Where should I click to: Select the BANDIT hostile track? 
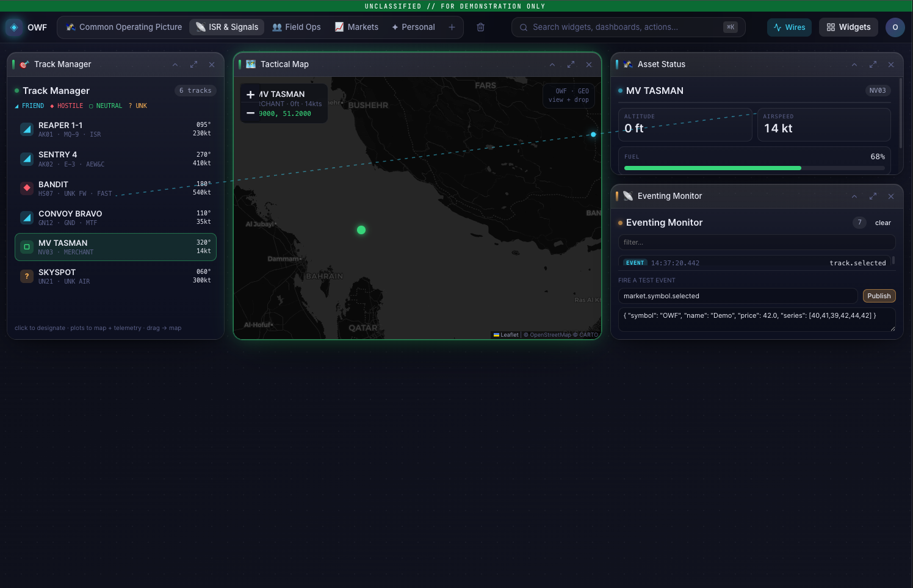pos(115,188)
